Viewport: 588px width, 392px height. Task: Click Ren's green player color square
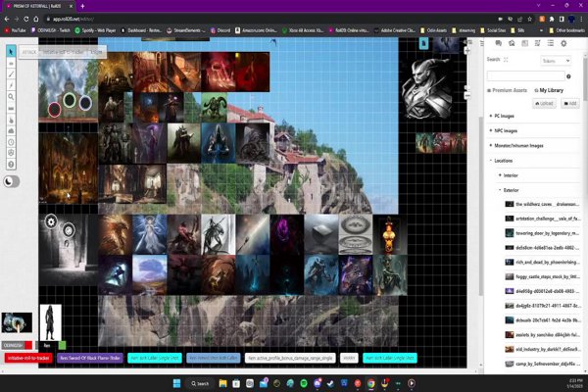[x=63, y=345]
